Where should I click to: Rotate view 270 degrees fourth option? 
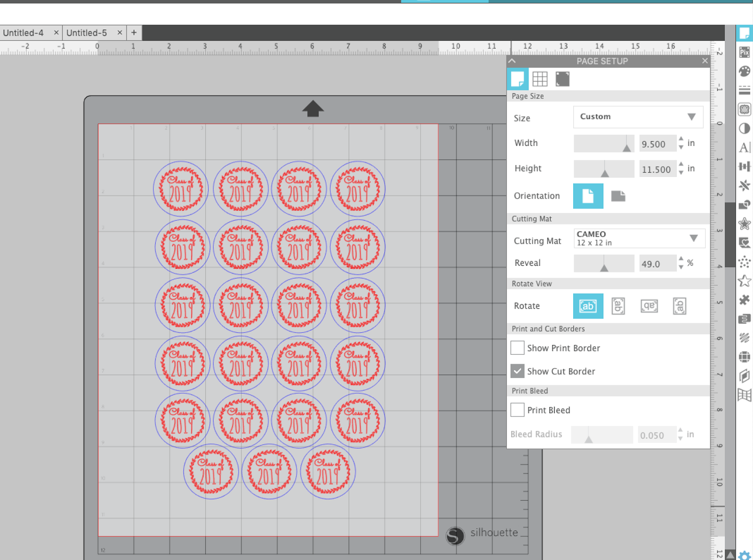679,306
